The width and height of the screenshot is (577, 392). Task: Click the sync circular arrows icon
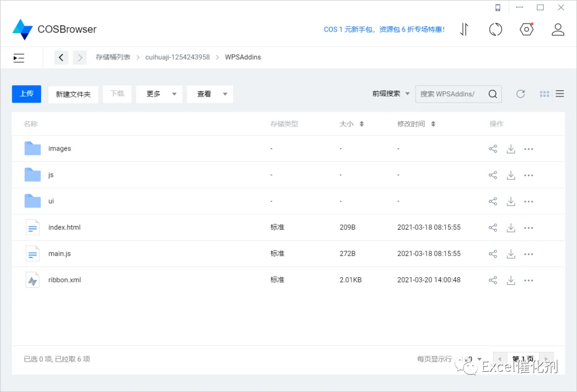pos(495,29)
